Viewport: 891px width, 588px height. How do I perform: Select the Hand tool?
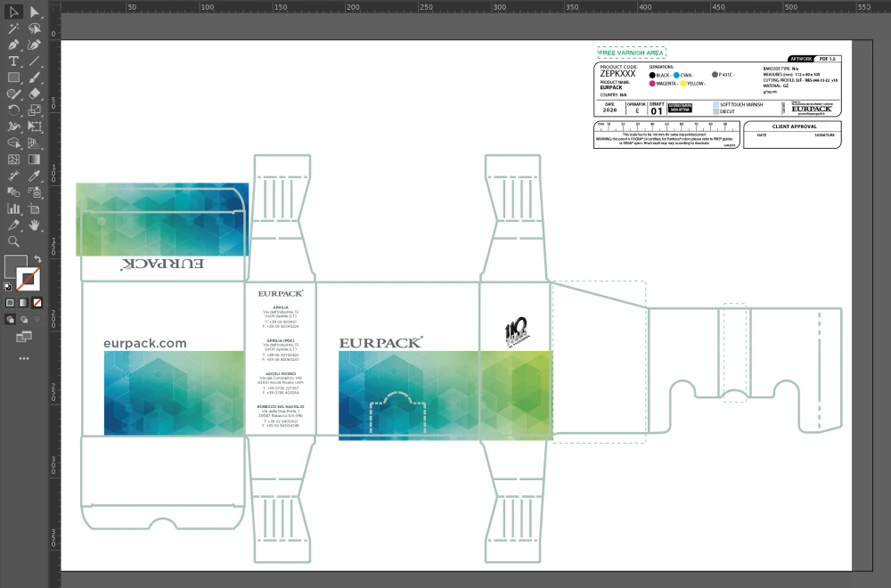pyautogui.click(x=34, y=225)
